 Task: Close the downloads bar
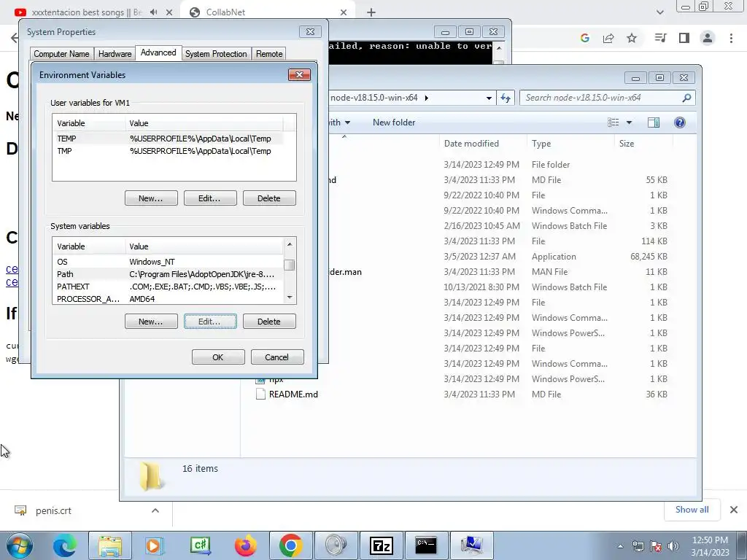pyautogui.click(x=734, y=510)
